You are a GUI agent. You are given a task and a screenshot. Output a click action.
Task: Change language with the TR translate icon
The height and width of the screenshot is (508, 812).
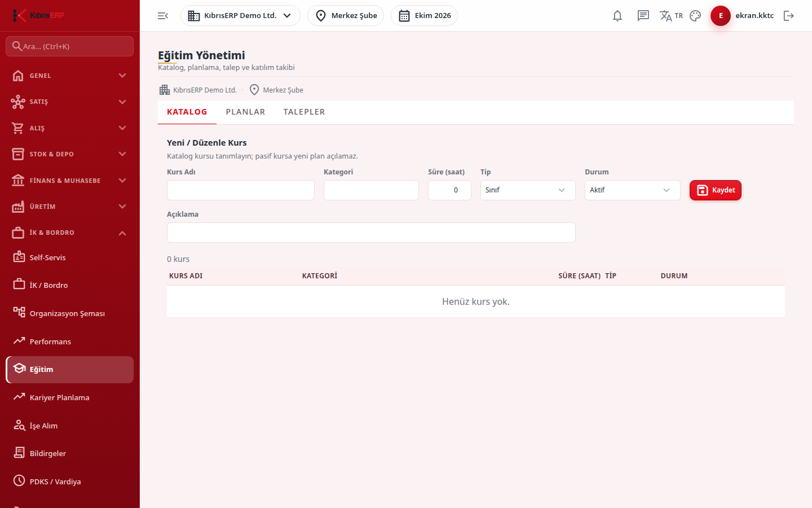tap(671, 16)
